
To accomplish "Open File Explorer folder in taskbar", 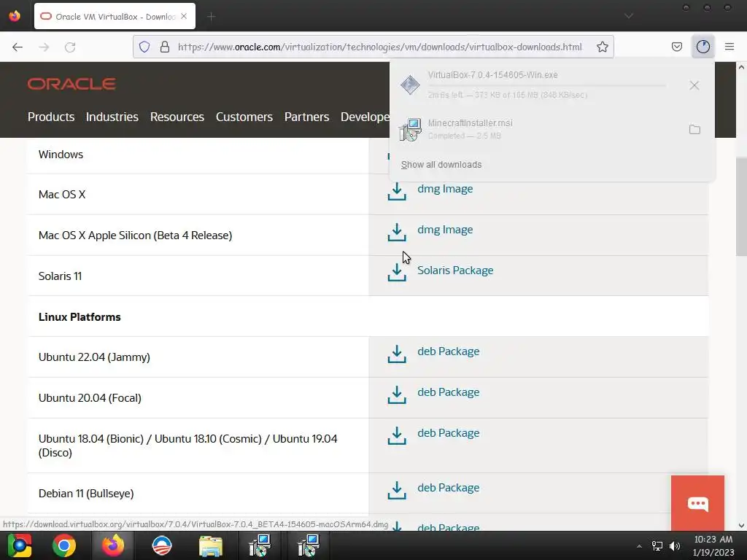I will pyautogui.click(x=210, y=545).
